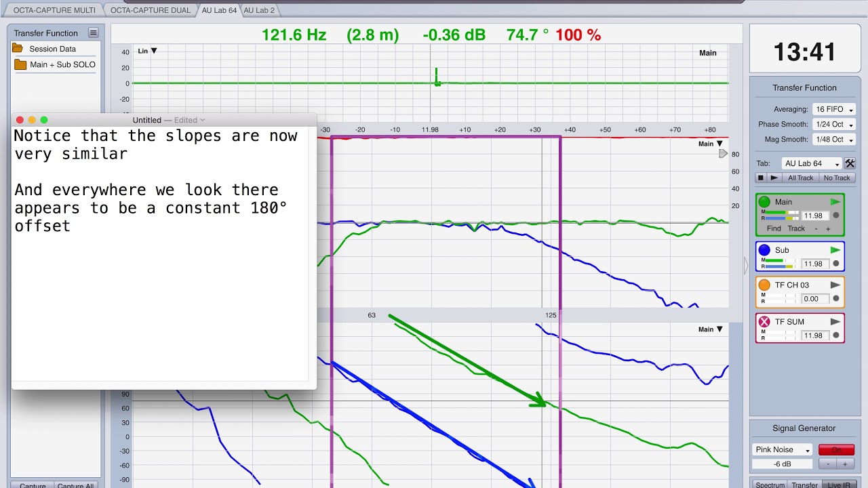This screenshot has height=488, width=868.
Task: Open the Tab AU Lab 64 dropdown
Action: [x=812, y=163]
